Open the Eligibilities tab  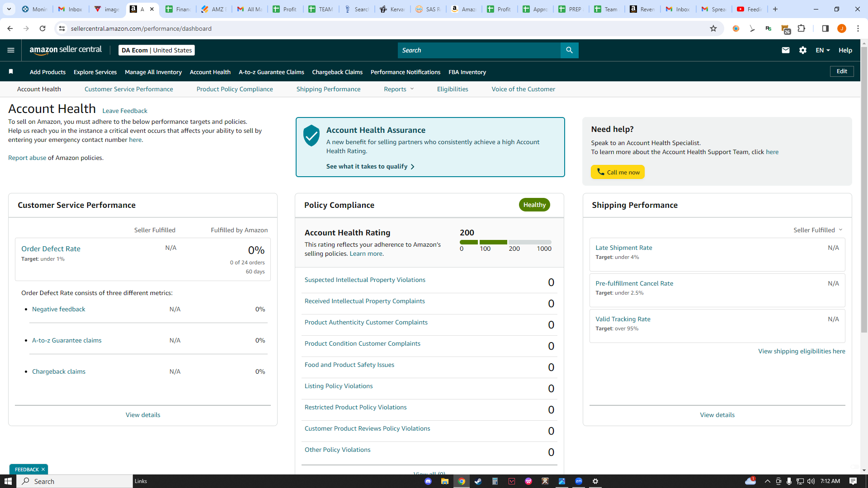click(453, 89)
